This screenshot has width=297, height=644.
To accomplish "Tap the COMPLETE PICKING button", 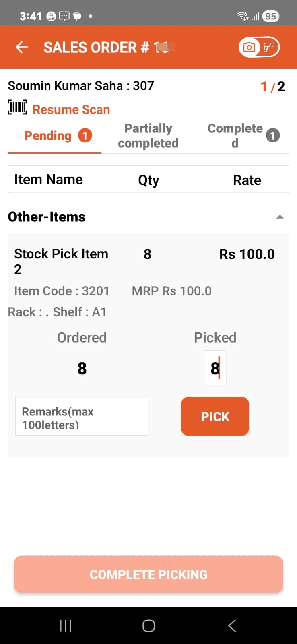I will (x=148, y=574).
